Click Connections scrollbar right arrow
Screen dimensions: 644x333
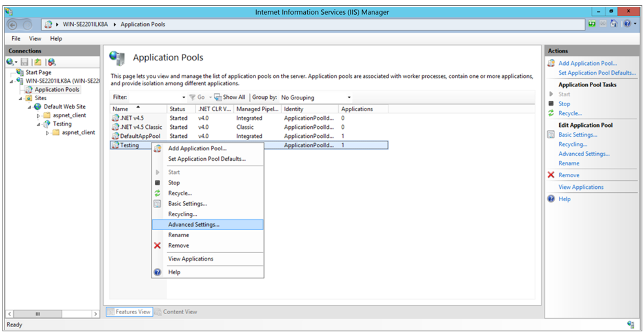[x=95, y=314]
